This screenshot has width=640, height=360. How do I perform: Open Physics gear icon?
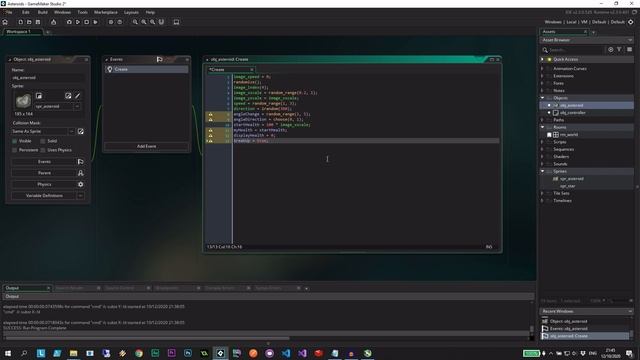(80, 184)
